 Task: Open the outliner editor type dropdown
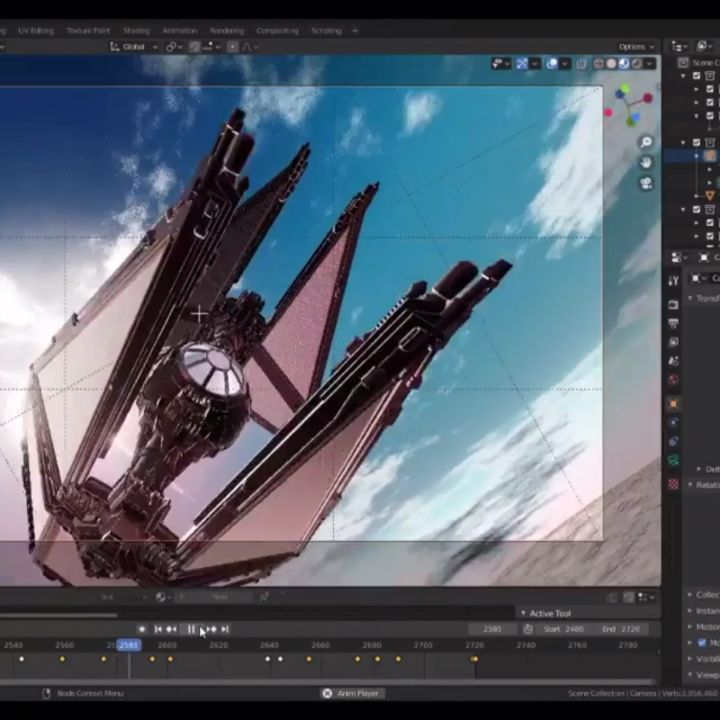click(x=679, y=46)
